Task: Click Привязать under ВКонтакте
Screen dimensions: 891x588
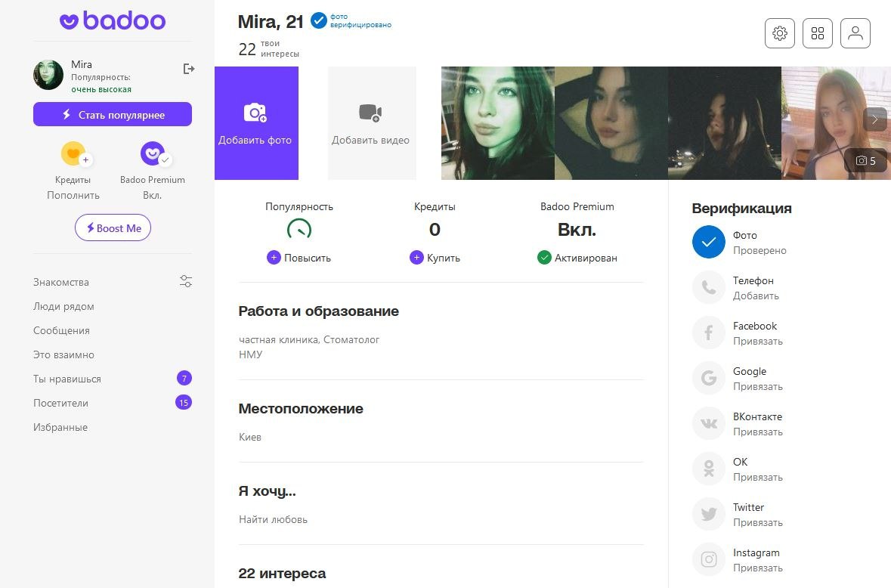Action: [x=758, y=432]
